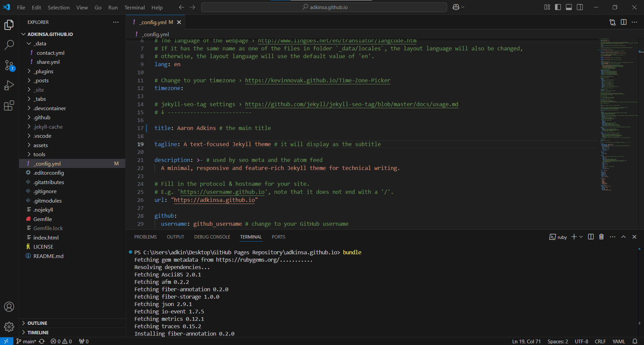Expand the .github folder
This screenshot has height=345, width=644.
[29, 118]
